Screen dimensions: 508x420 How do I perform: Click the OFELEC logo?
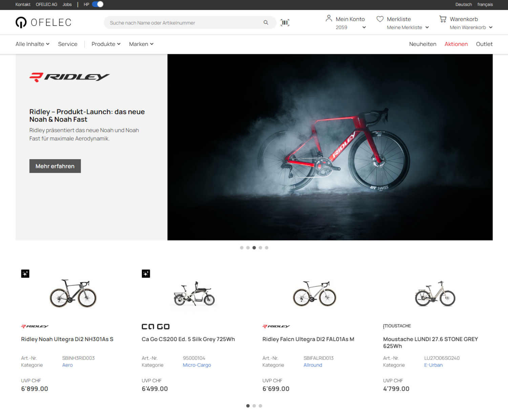tap(43, 22)
